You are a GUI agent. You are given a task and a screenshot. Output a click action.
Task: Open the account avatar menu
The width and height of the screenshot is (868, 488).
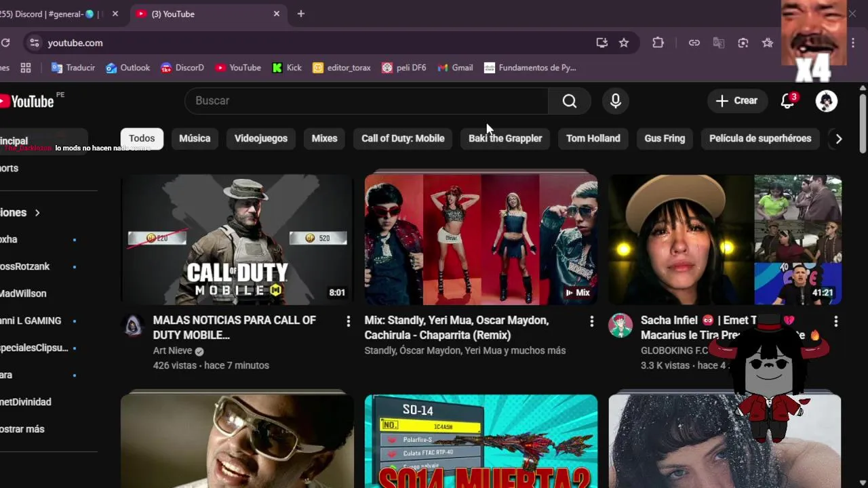point(826,101)
